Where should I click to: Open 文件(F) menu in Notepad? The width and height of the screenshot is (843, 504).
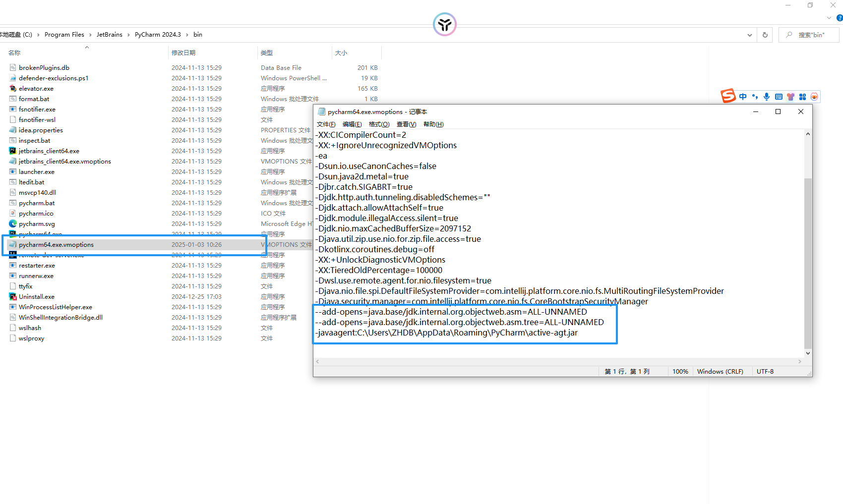[x=326, y=124]
